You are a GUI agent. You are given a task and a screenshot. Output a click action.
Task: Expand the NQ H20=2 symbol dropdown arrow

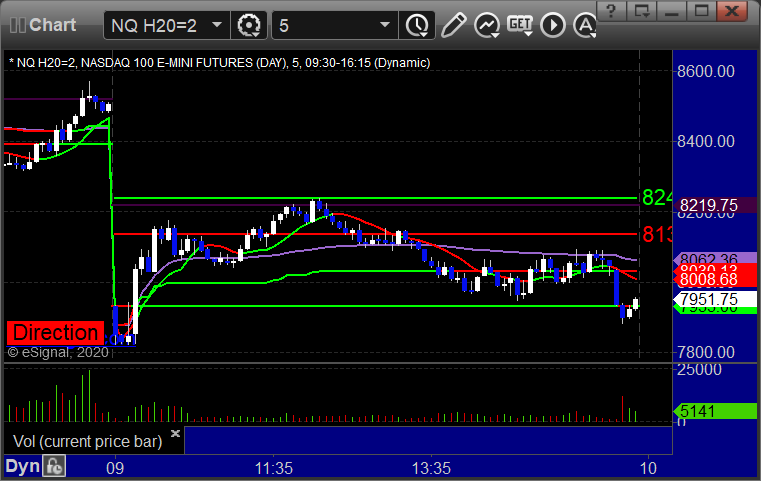point(217,24)
